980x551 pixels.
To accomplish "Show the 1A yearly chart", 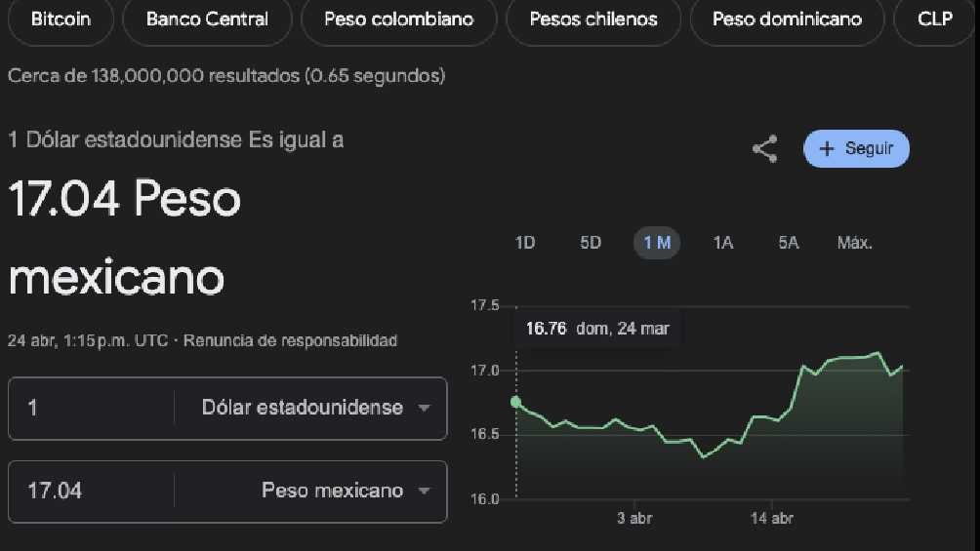I will [722, 243].
